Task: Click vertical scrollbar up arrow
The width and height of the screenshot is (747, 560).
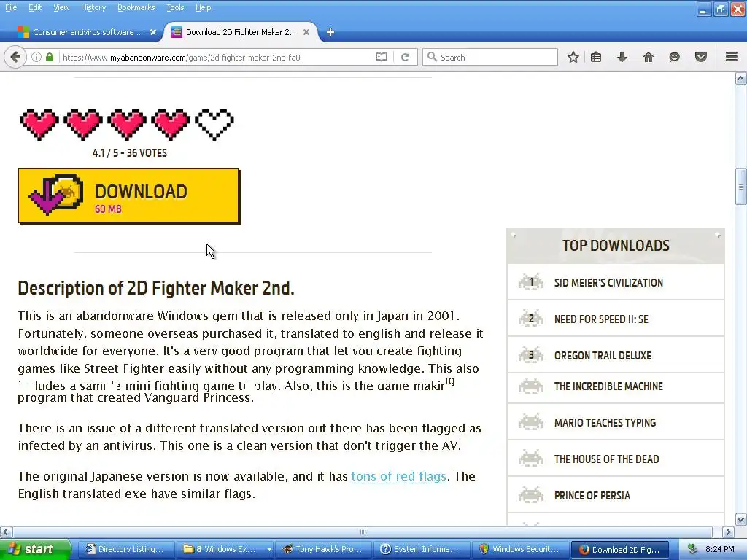Action: tap(741, 78)
